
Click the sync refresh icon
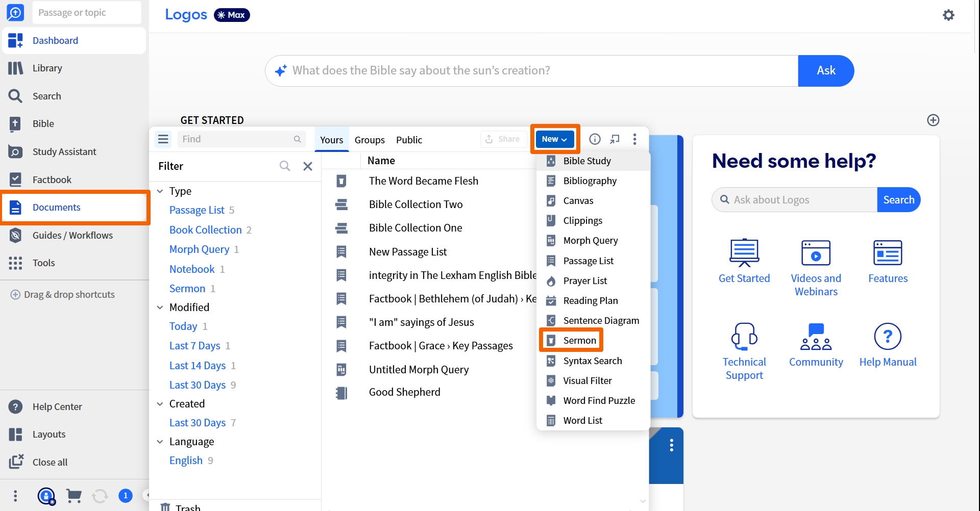(100, 496)
